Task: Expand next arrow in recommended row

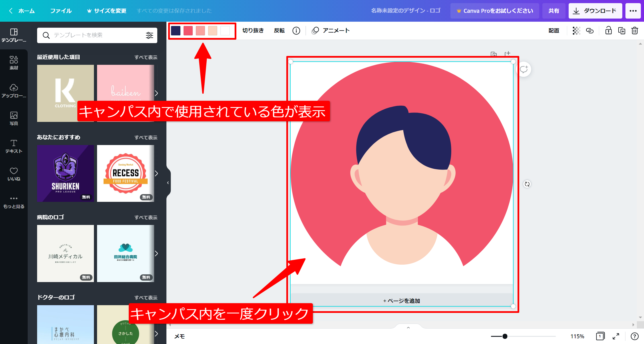Action: point(156,173)
